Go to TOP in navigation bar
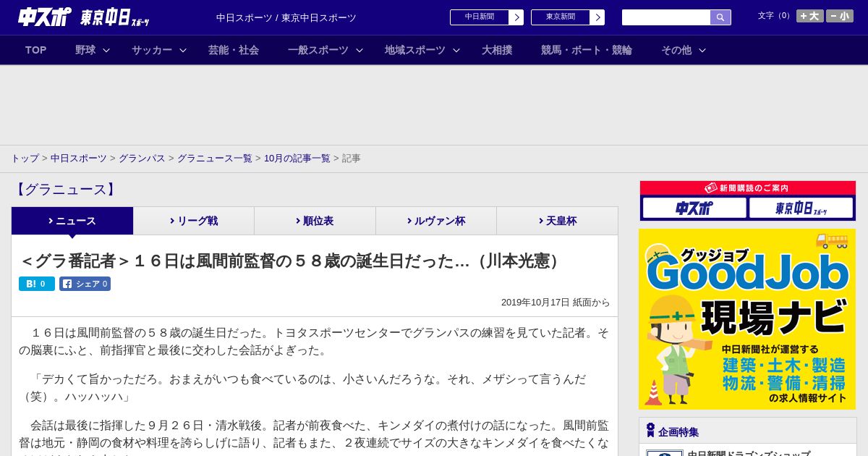 (35, 50)
